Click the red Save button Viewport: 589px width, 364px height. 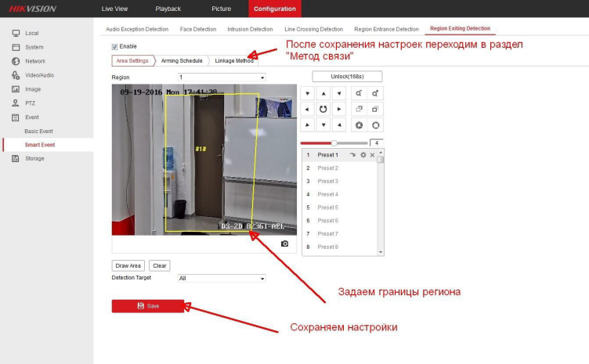coord(148,305)
